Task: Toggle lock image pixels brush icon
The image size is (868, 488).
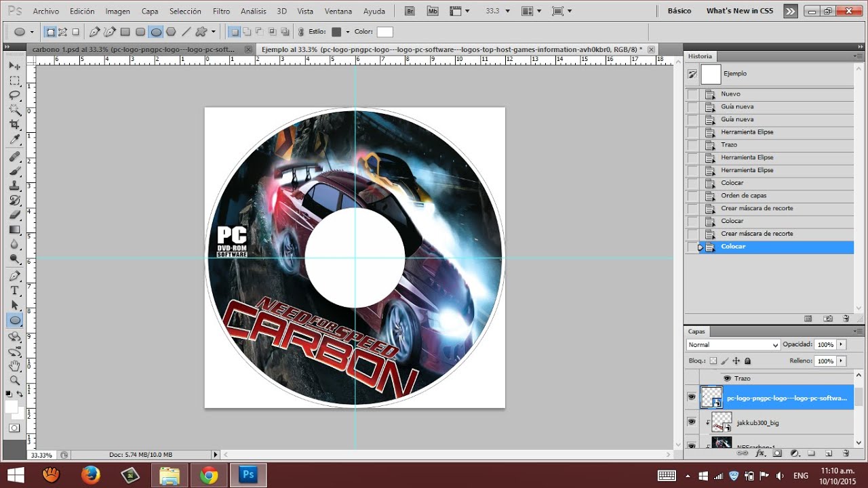Action: (725, 361)
